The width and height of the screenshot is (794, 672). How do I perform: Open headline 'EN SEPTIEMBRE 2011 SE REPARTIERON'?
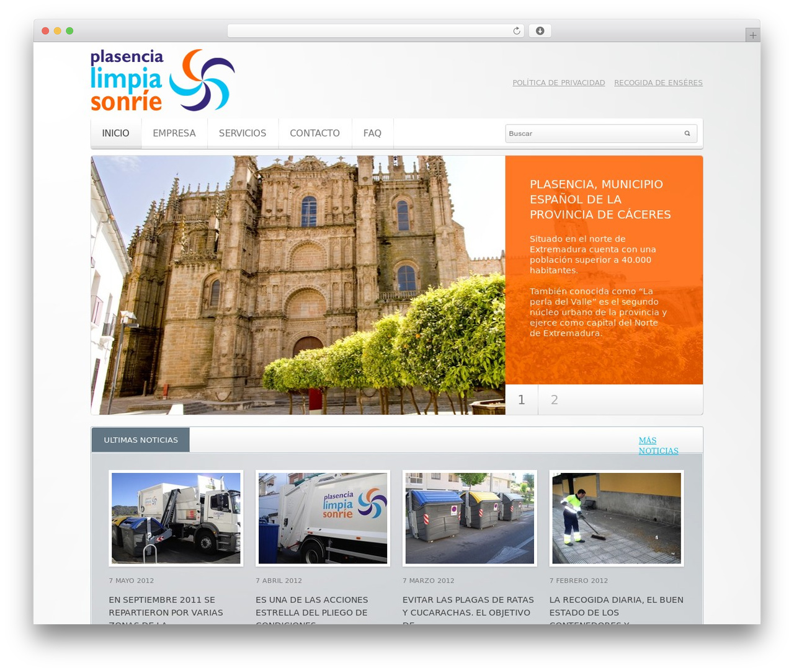pos(166,611)
